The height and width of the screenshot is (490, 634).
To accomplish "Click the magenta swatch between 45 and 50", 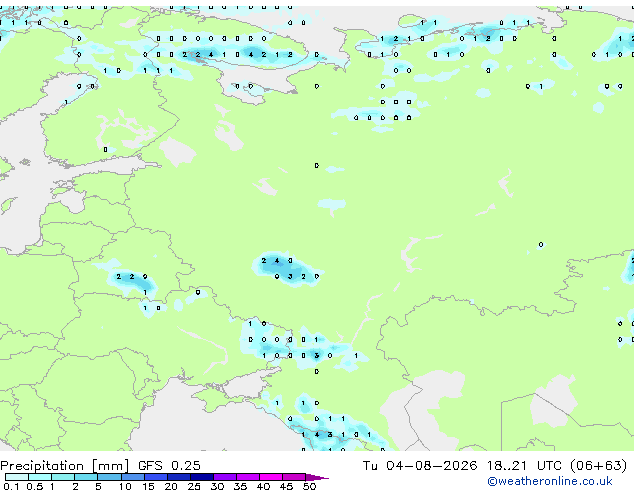I will pos(294,477).
